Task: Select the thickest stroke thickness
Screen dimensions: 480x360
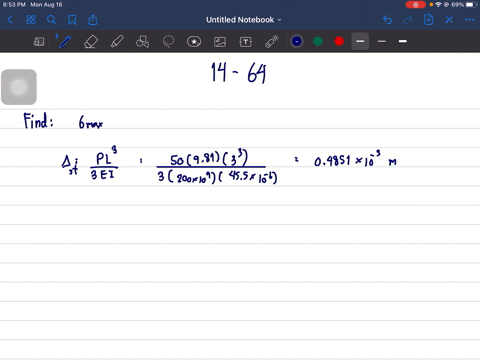Action: pos(403,41)
